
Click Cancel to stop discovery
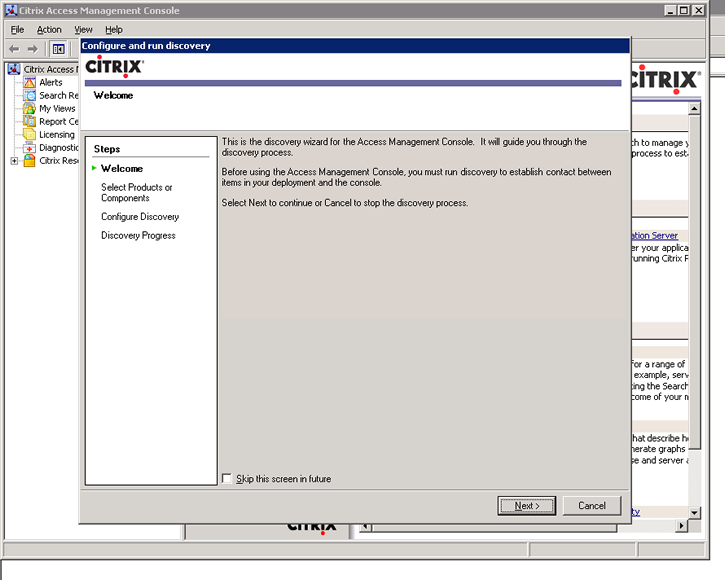592,506
